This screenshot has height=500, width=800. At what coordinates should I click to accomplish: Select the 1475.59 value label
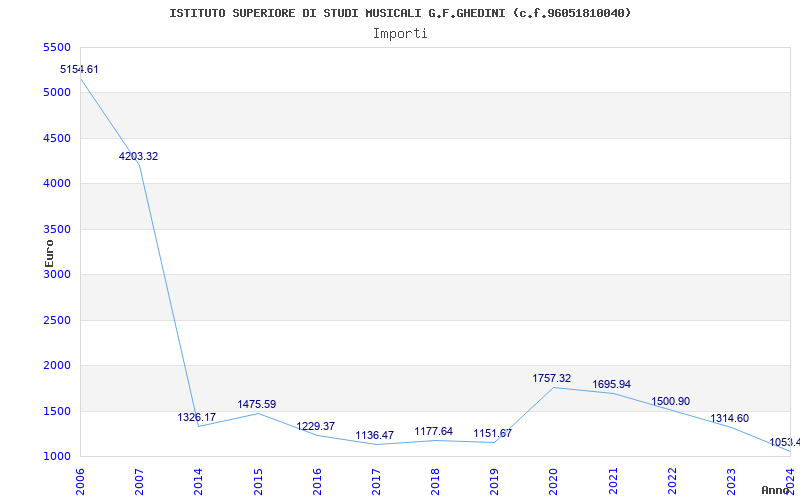click(x=257, y=405)
